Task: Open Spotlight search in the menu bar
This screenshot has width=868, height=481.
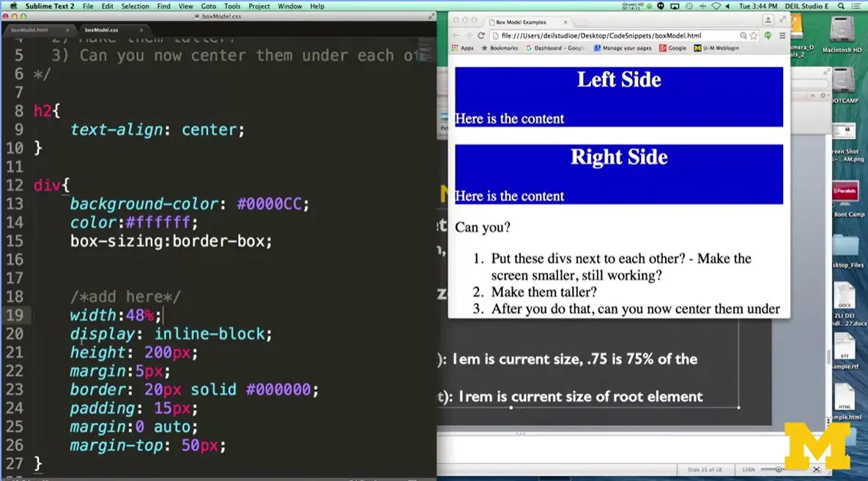Action: [841, 6]
